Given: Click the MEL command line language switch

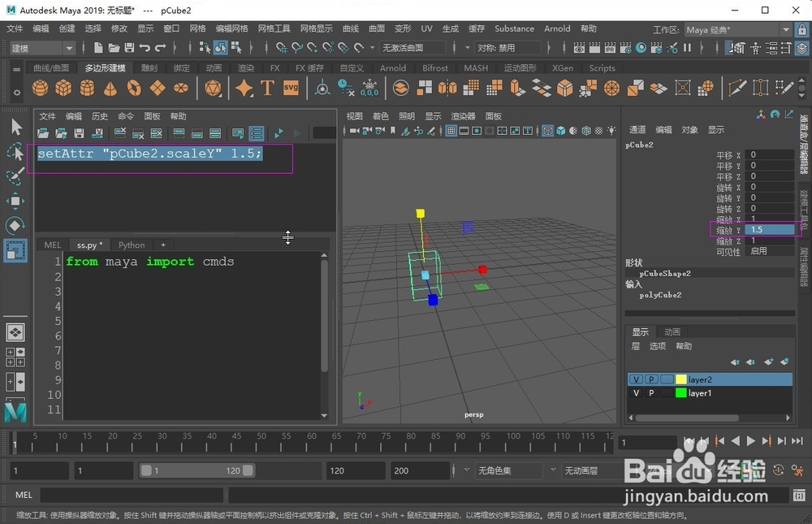Looking at the screenshot, I should tap(24, 495).
